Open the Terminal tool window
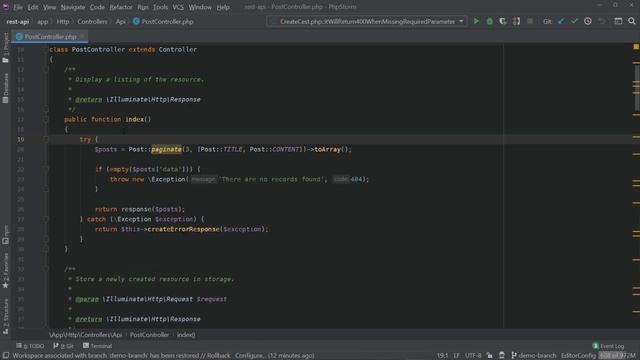 [98, 346]
